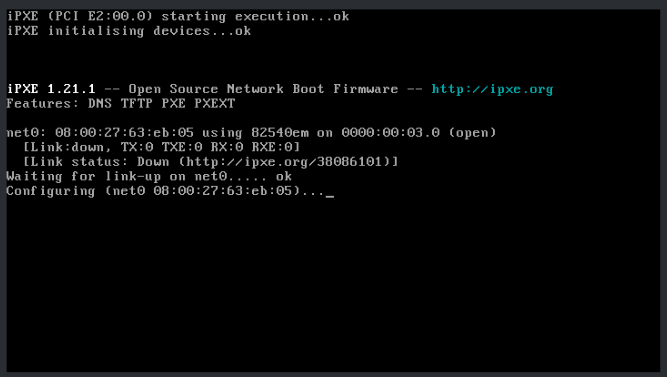667x377 pixels.
Task: Click the 'Link status: Down' text
Action: [100, 162]
